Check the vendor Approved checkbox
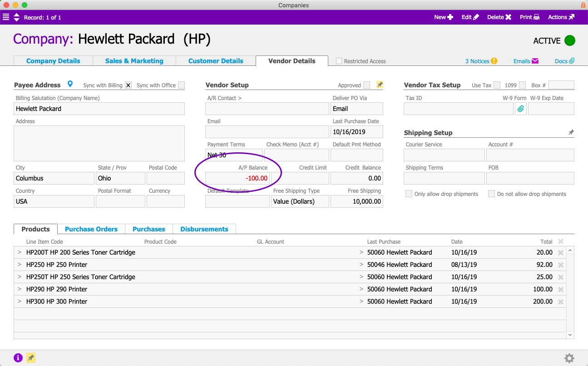The image size is (588, 366). [x=366, y=85]
